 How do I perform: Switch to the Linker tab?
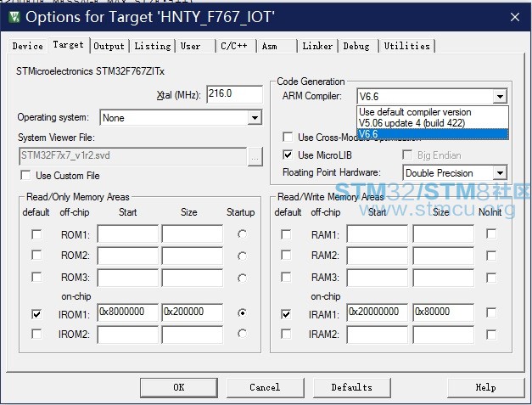coord(317,46)
